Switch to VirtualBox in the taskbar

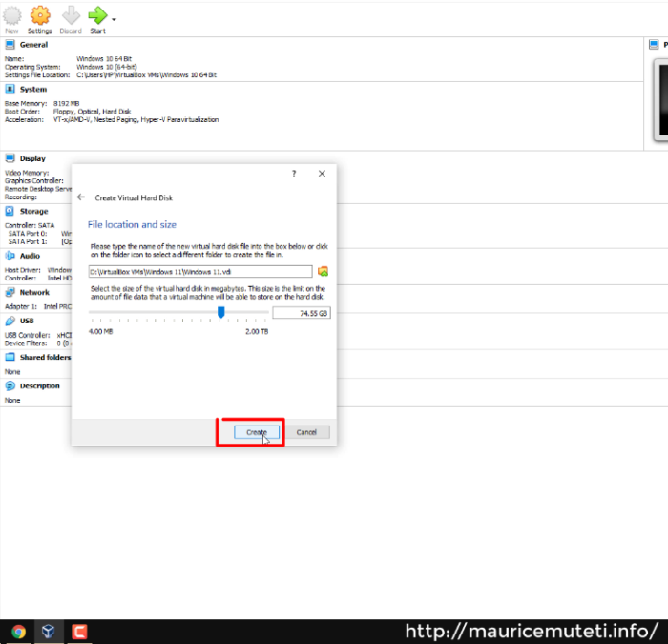tap(48, 631)
